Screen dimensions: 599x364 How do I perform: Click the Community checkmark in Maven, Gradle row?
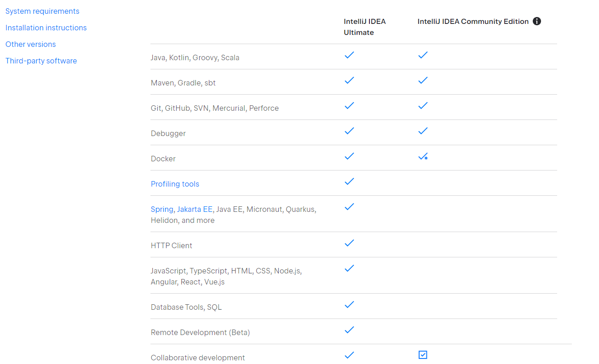click(423, 80)
